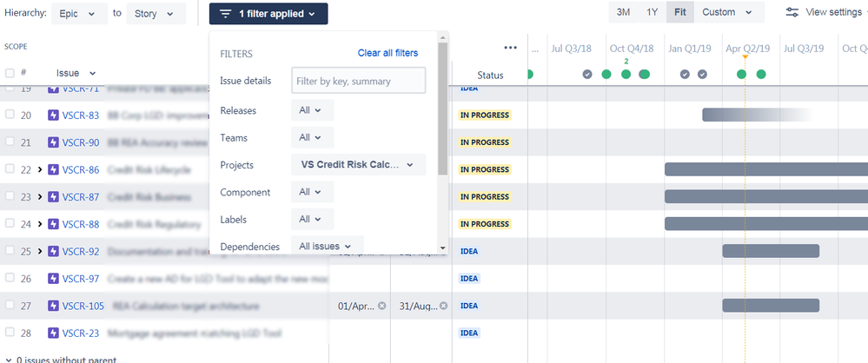This screenshot has width=868, height=363.
Task: Click the Filter by key, summary field
Action: [x=359, y=81]
